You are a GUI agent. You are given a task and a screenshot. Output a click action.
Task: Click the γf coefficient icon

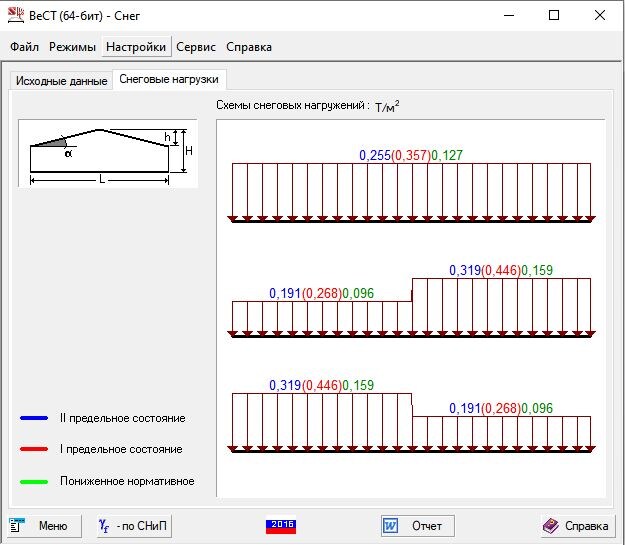click(104, 526)
